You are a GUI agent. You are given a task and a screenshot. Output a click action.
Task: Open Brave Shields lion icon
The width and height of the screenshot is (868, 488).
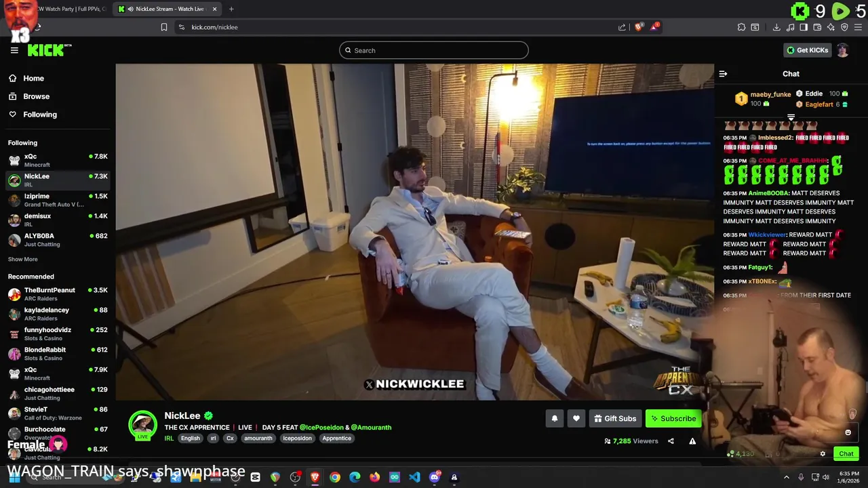638,27
